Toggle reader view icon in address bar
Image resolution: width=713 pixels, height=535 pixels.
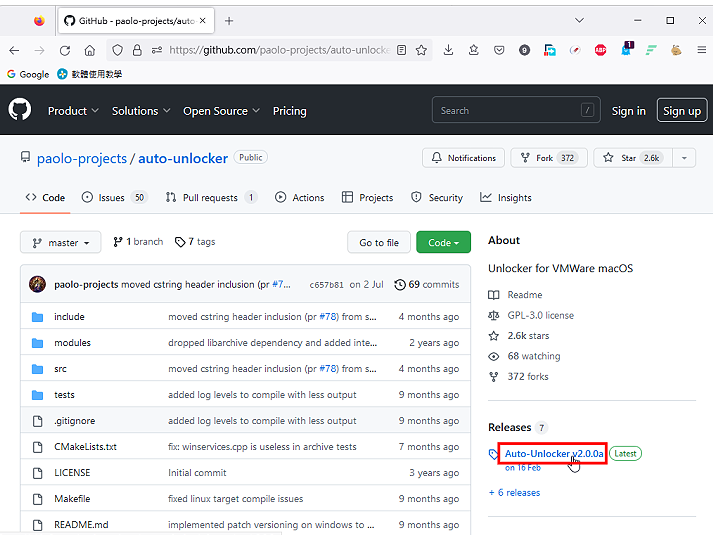point(402,50)
